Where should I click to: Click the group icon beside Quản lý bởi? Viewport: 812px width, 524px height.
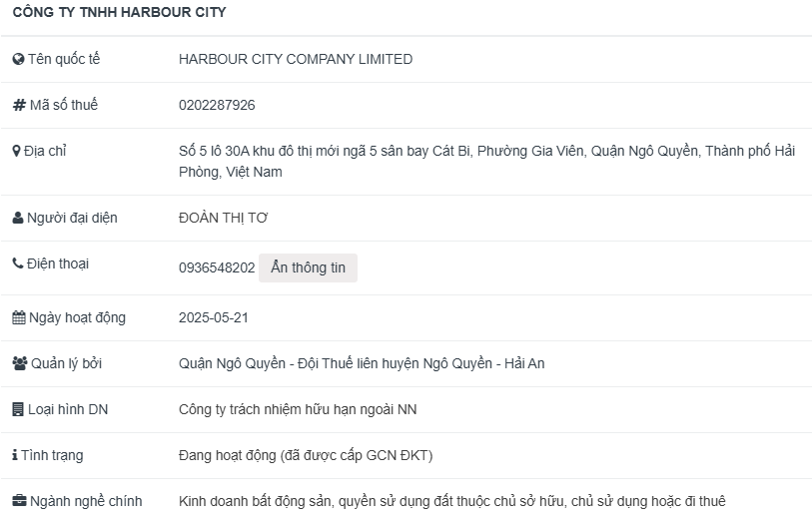(x=20, y=363)
